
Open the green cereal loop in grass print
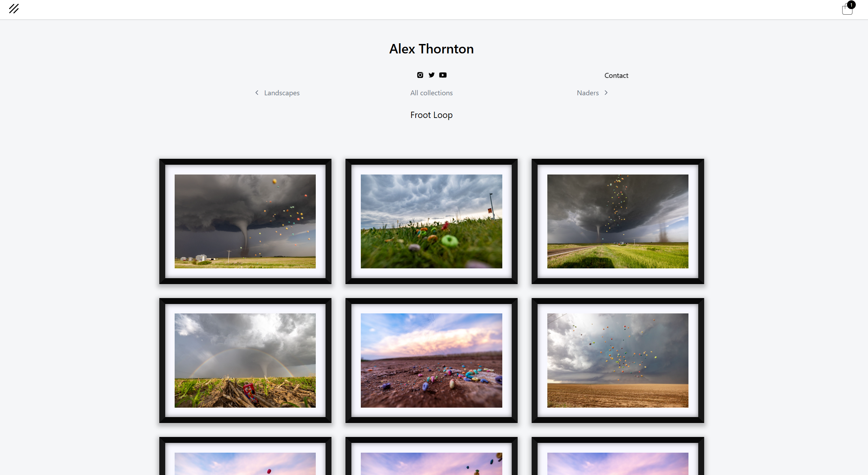coord(431,221)
